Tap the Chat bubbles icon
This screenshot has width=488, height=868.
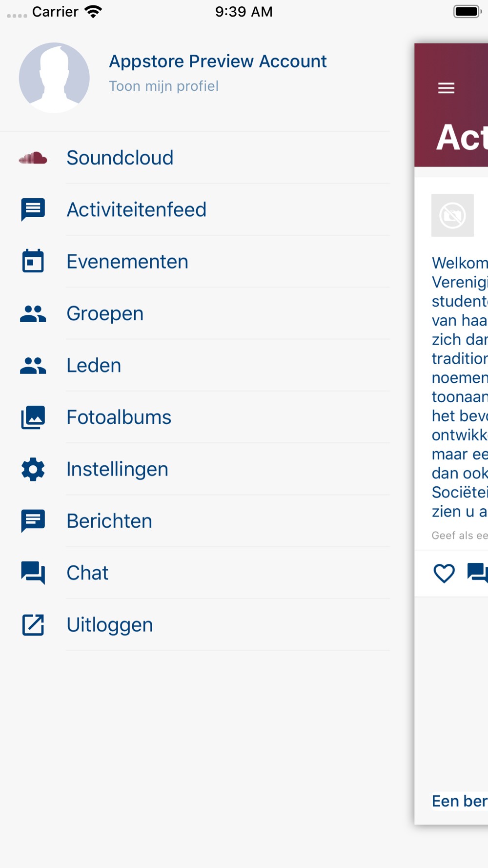click(x=33, y=573)
